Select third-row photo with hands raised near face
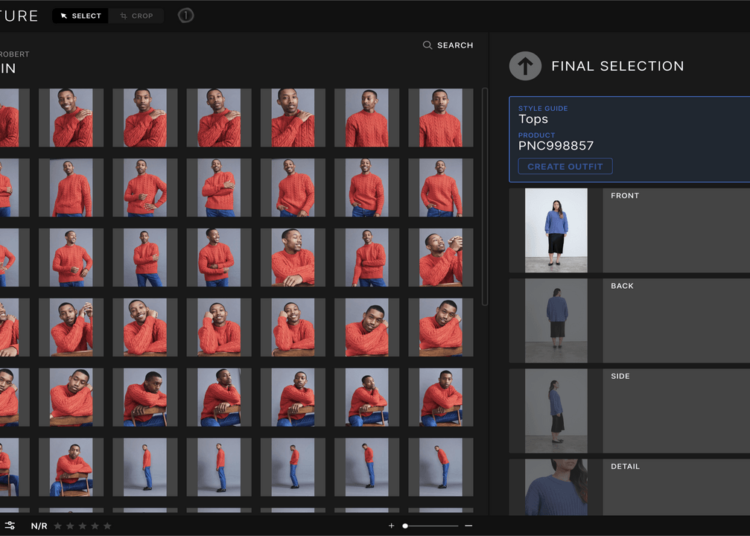This screenshot has width=750, height=536. [441, 257]
